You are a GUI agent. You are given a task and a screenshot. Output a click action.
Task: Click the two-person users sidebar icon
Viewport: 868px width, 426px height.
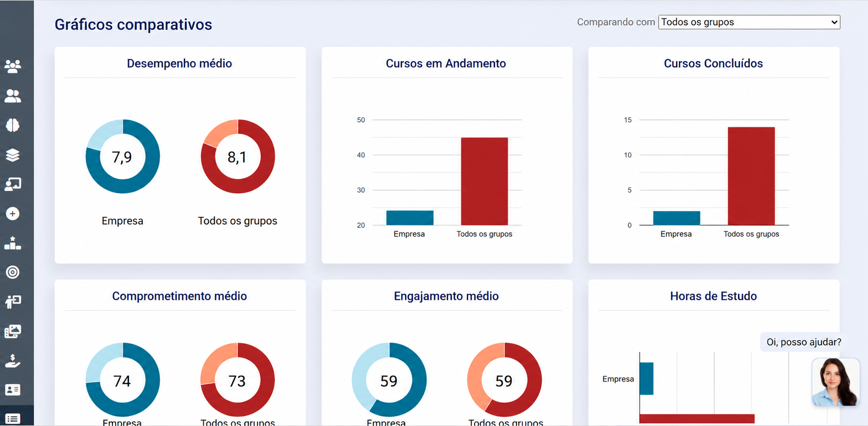13,96
